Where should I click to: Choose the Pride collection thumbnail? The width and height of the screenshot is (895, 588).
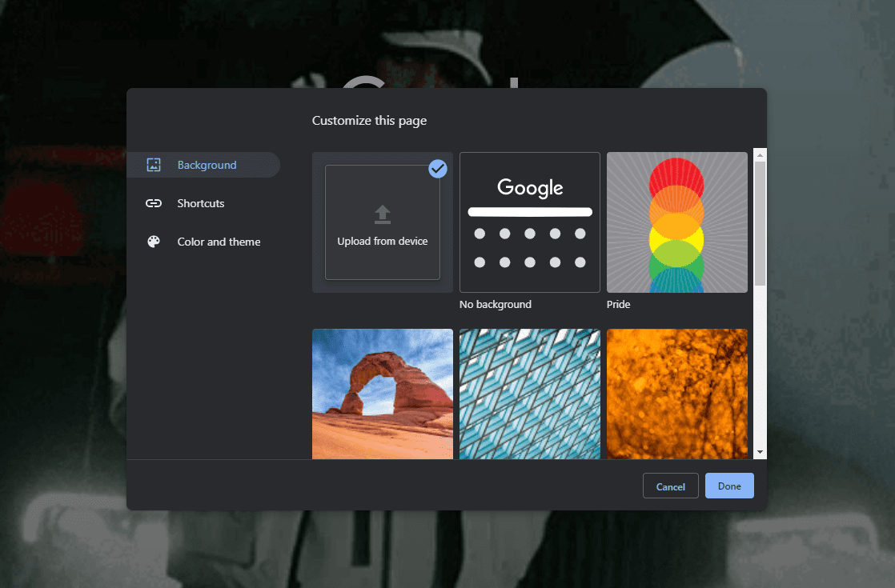coord(677,222)
